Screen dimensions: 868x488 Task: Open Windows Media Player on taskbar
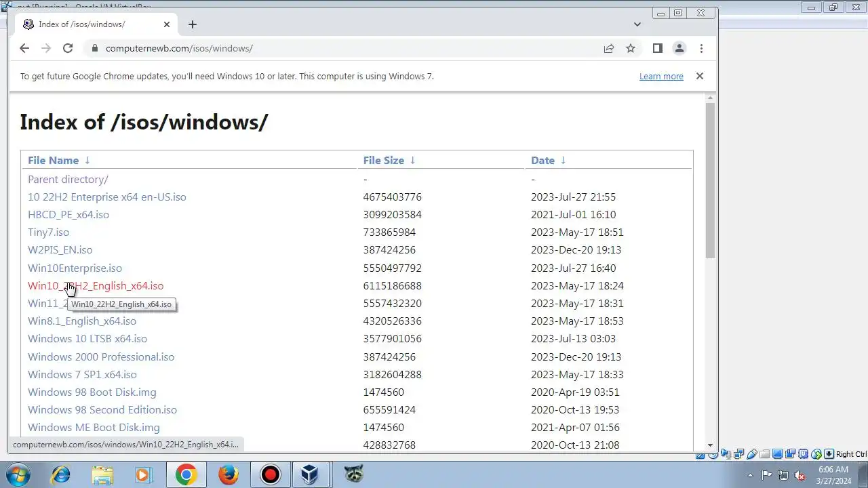tap(144, 474)
